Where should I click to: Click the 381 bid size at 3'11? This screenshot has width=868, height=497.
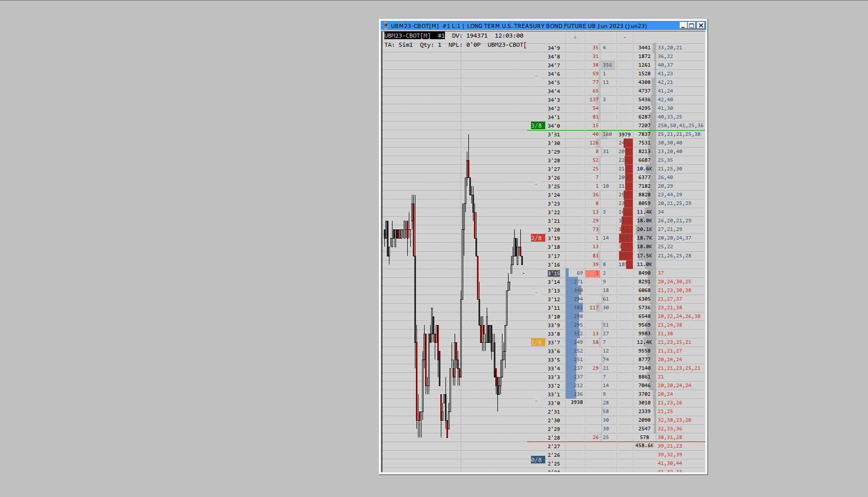pyautogui.click(x=578, y=308)
